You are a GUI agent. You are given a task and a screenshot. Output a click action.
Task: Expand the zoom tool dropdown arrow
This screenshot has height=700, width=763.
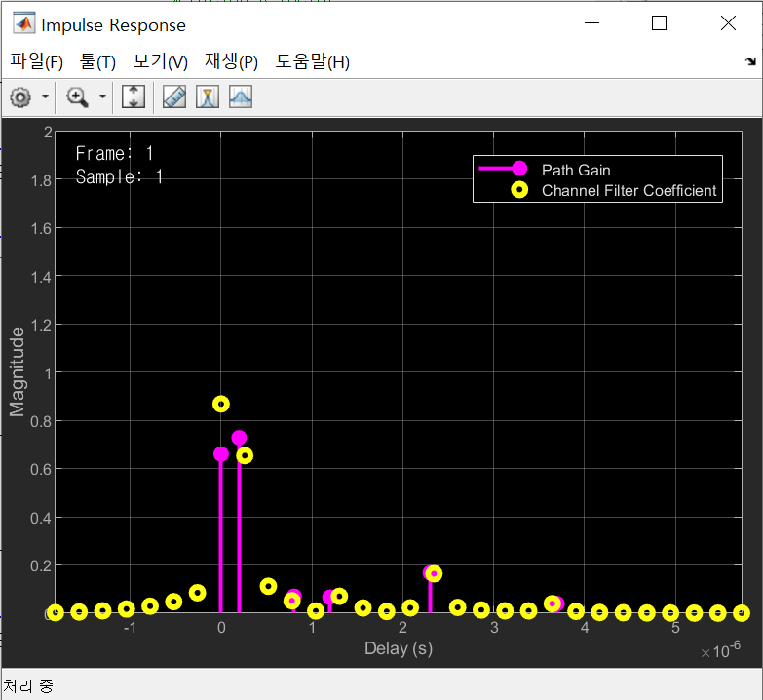point(102,97)
